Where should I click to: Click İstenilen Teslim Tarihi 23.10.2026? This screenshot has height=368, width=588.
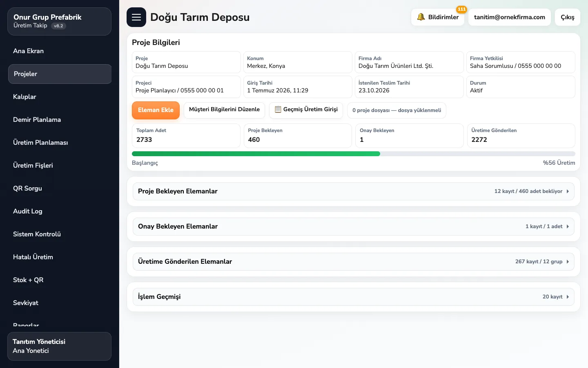pos(409,87)
